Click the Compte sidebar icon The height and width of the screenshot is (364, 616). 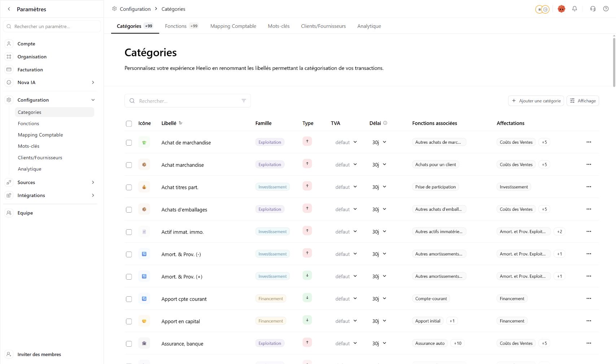coord(9,44)
